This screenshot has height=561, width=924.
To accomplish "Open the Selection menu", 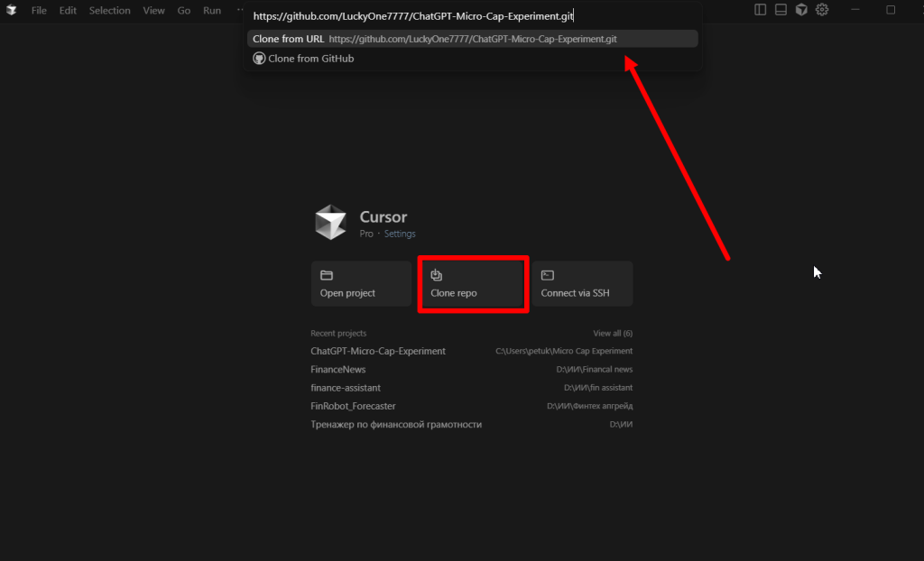I will [x=109, y=11].
